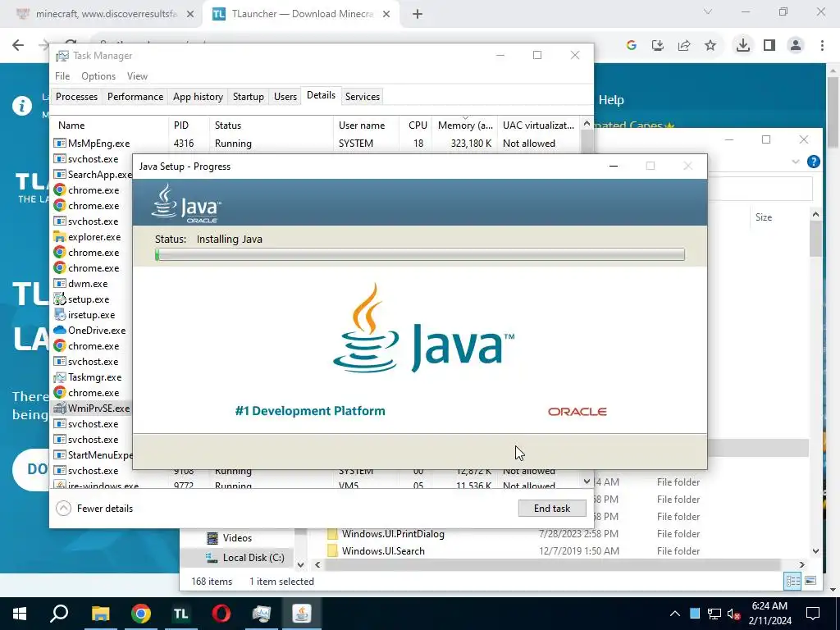The image size is (840, 630).
Task: Click Help link on TLauncher page
Action: (x=610, y=100)
